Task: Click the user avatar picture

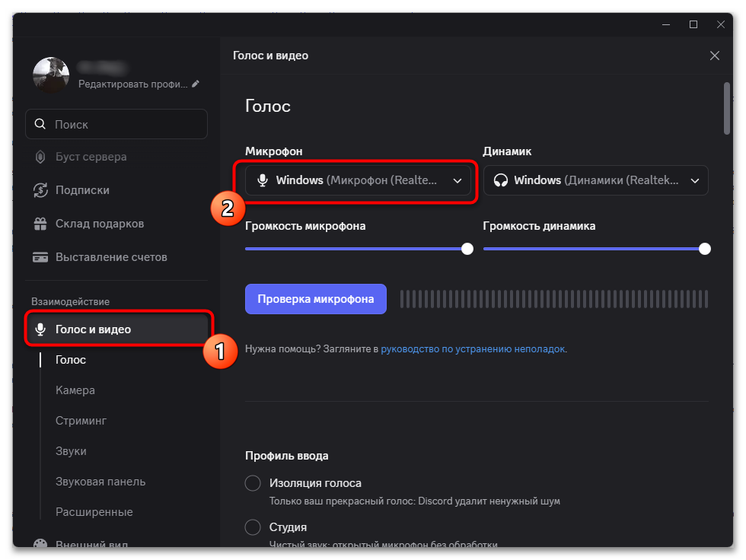Action: coord(51,75)
